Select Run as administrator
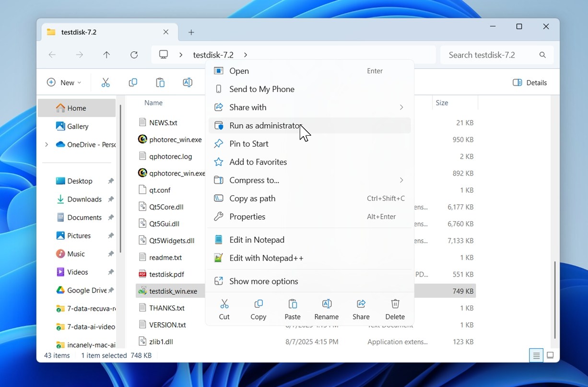 [x=264, y=126]
